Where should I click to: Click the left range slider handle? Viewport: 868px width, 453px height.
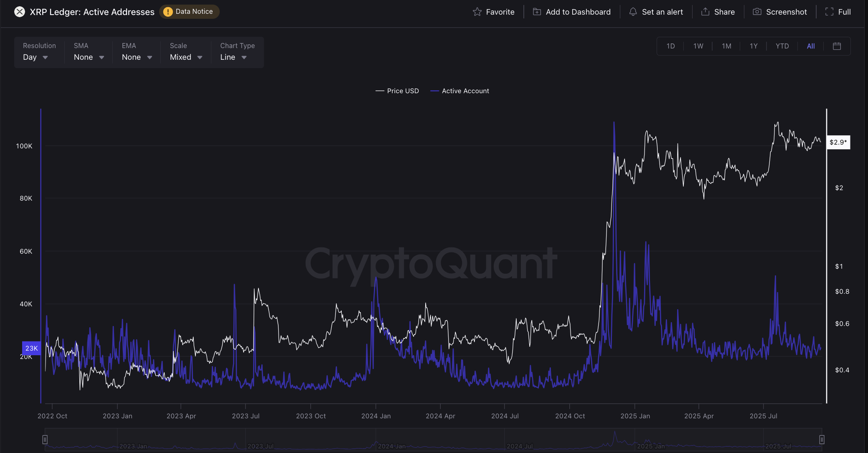click(x=45, y=440)
